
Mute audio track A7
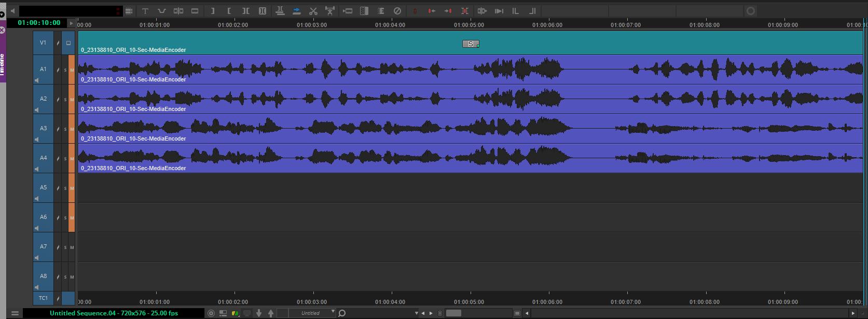pos(72,247)
